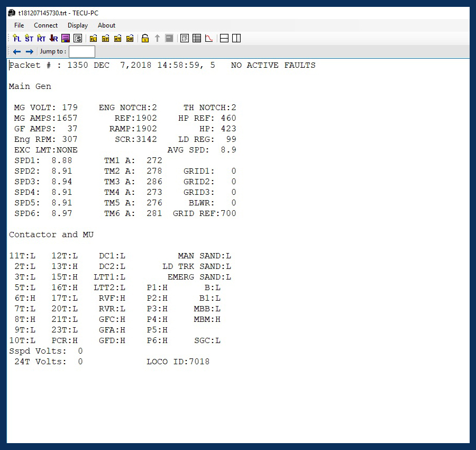
Task: Click the FL fault log download icon
Action: pyautogui.click(x=17, y=38)
